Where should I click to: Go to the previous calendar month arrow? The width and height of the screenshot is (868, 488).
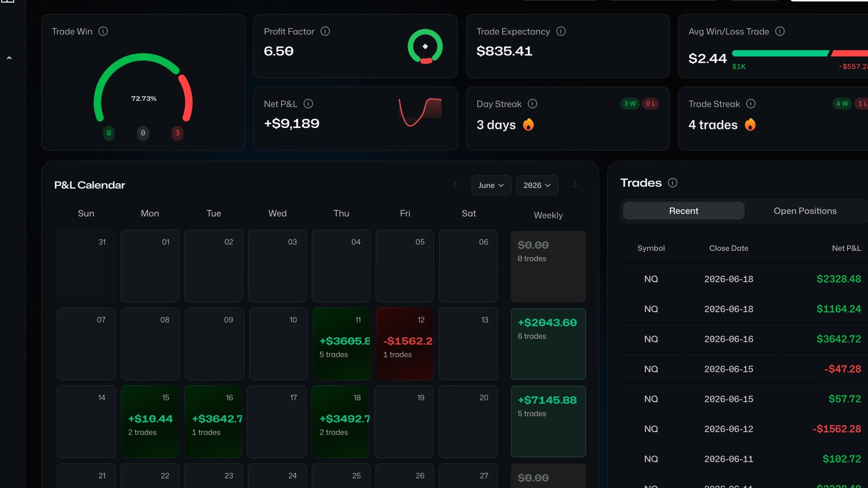455,185
